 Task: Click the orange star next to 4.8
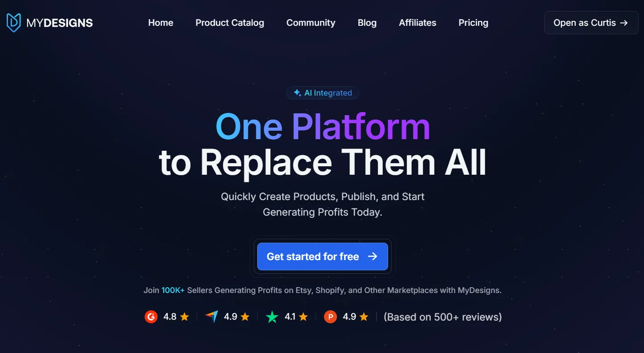click(x=185, y=317)
